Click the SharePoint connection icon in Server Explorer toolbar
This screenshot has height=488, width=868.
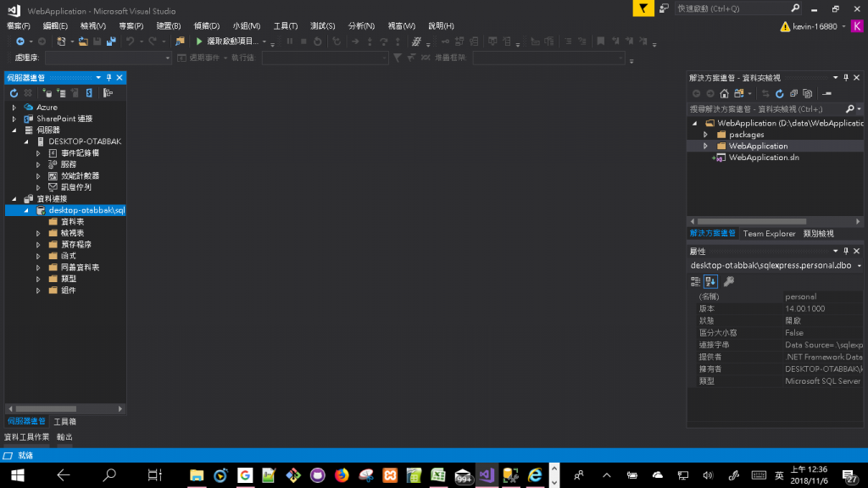89,93
